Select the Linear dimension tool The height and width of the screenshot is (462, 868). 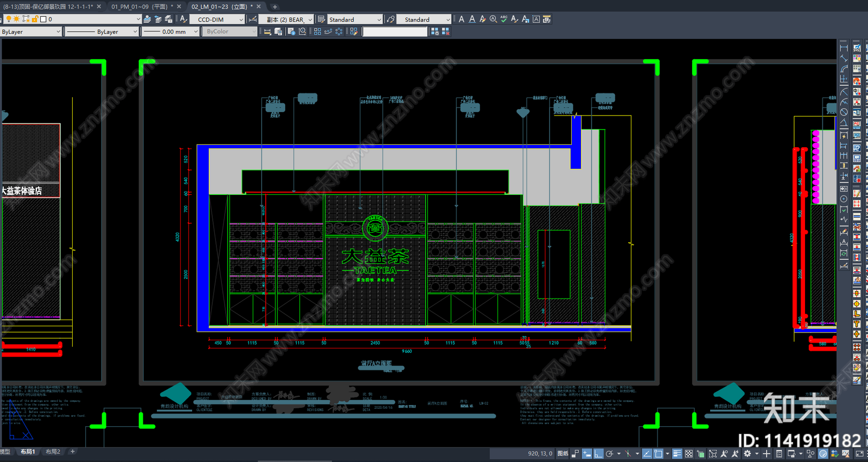pyautogui.click(x=844, y=48)
